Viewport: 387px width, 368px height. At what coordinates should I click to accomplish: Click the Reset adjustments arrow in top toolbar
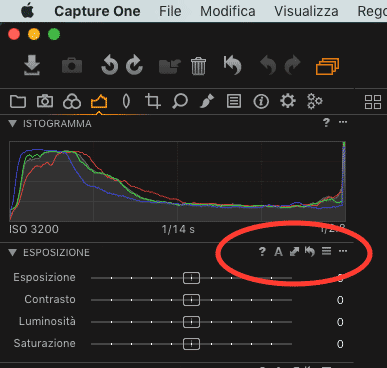pyautogui.click(x=232, y=65)
